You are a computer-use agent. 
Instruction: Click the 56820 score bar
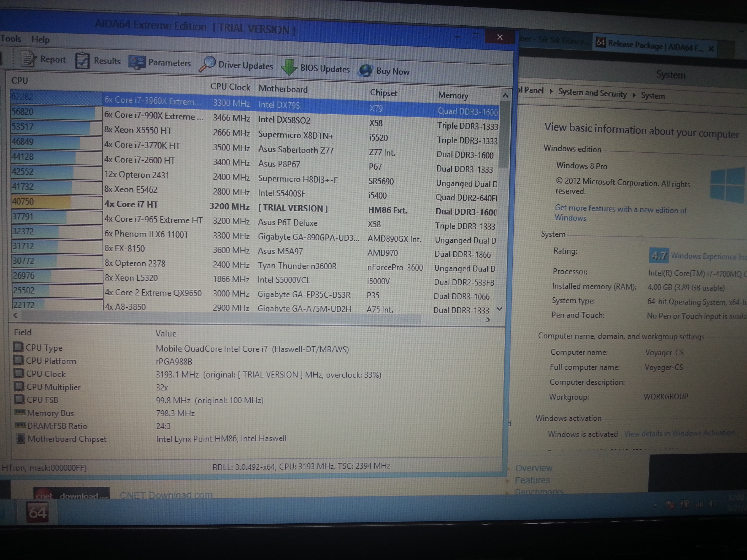[x=56, y=112]
